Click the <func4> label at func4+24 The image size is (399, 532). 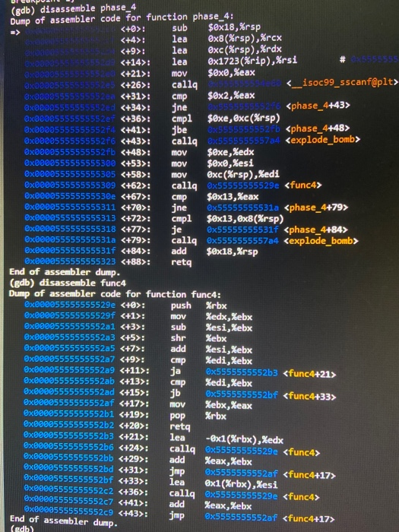tap(301, 452)
